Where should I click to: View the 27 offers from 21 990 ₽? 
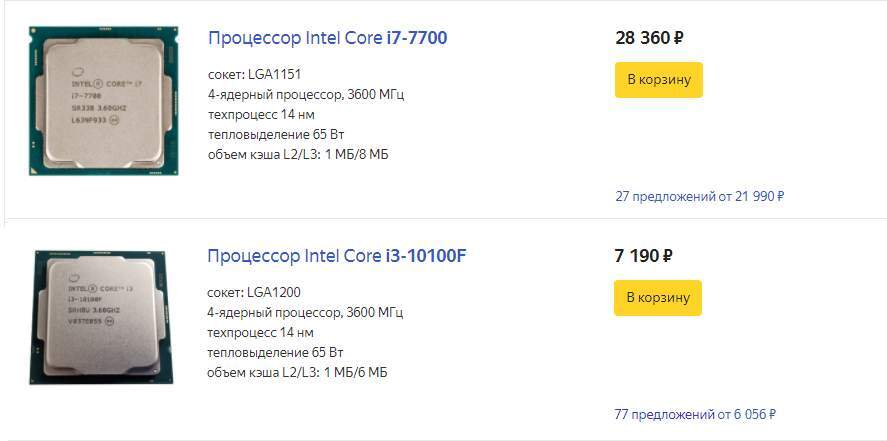[x=699, y=196]
